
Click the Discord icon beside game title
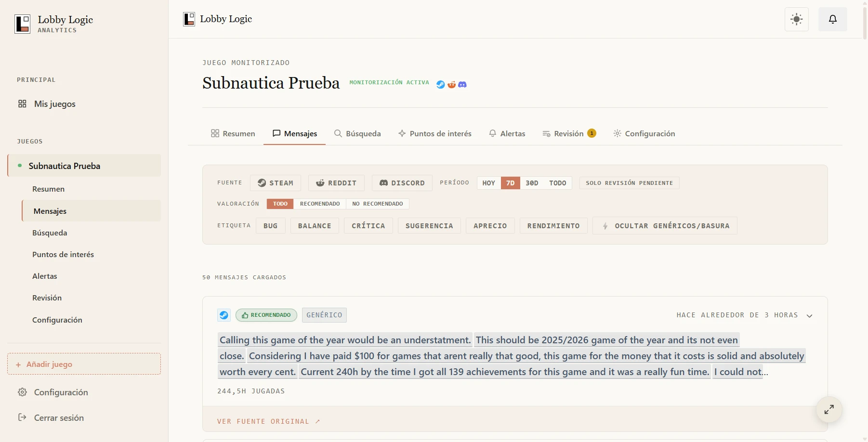(x=462, y=84)
